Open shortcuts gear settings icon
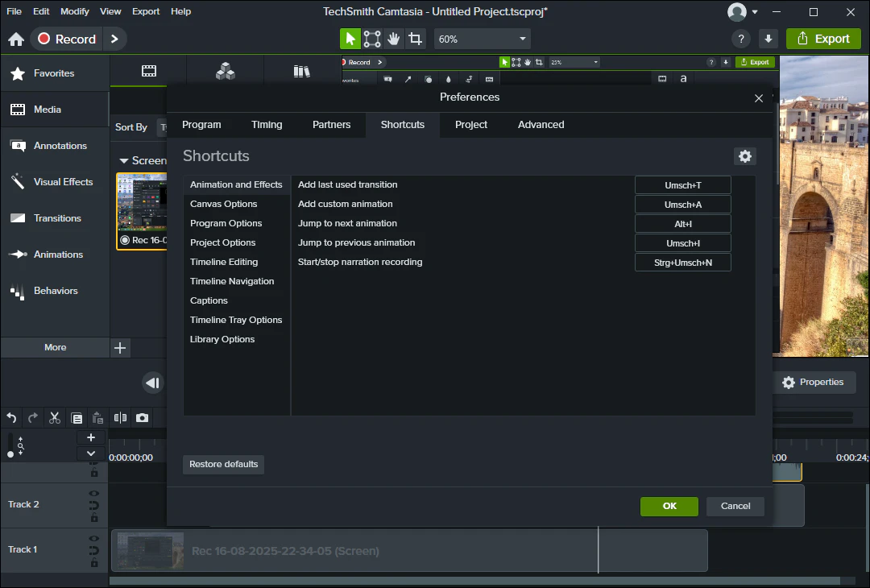Image resolution: width=870 pixels, height=588 pixels. tap(744, 156)
